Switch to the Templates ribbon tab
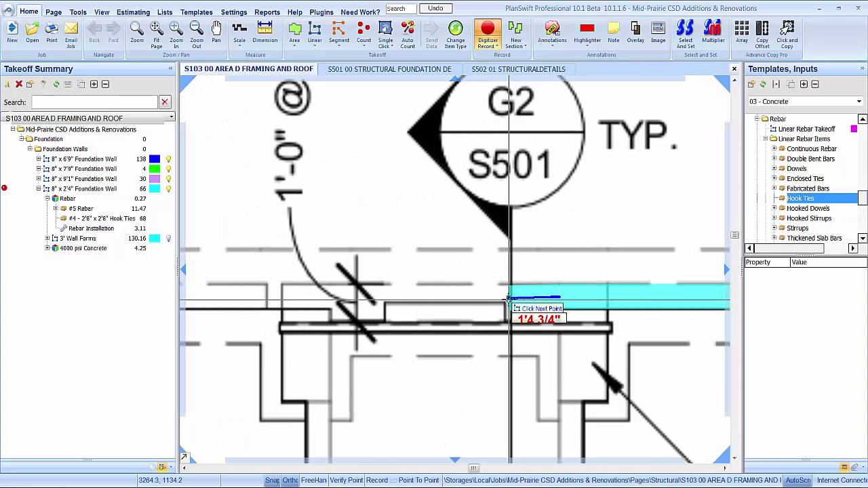Viewport: 868px width, 488px height. (197, 12)
